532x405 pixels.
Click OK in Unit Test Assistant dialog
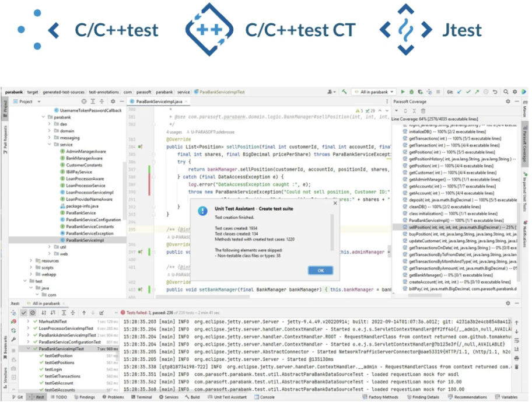(321, 271)
